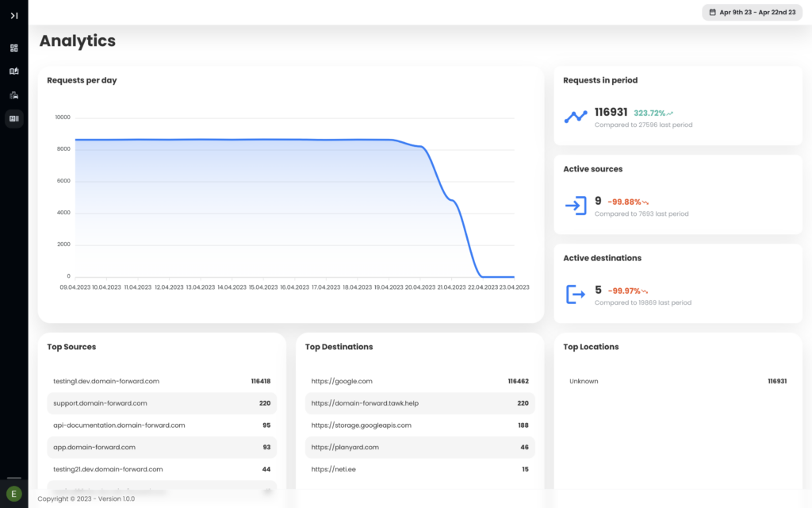
Task: Click the 116418 count in Top Sources
Action: pyautogui.click(x=261, y=381)
